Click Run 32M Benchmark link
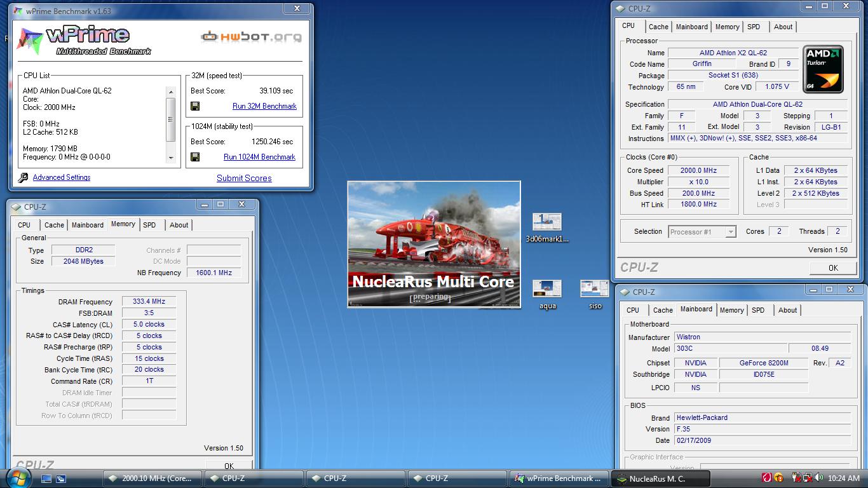Image resolution: width=868 pixels, height=488 pixels. [264, 106]
